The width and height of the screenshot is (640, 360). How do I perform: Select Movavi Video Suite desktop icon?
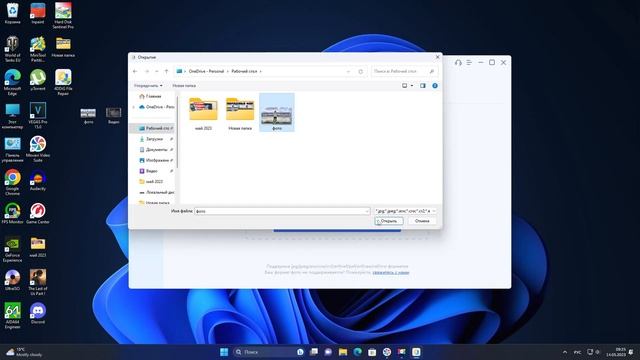click(x=38, y=149)
